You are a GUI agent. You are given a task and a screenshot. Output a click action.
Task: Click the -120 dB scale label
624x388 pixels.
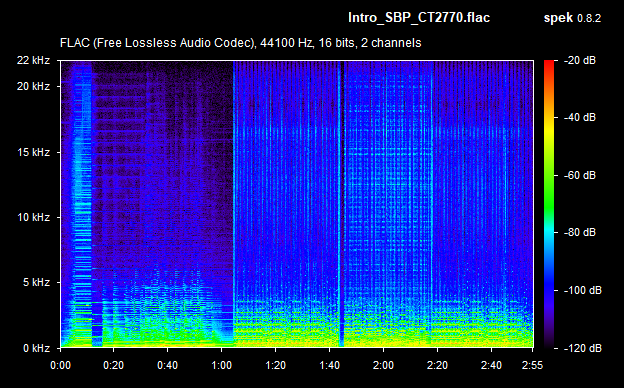582,348
